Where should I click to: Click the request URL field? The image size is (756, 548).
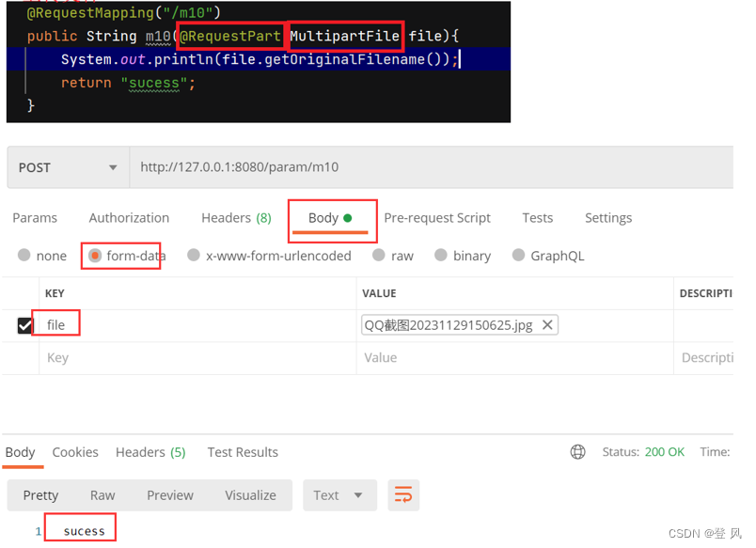(x=432, y=167)
